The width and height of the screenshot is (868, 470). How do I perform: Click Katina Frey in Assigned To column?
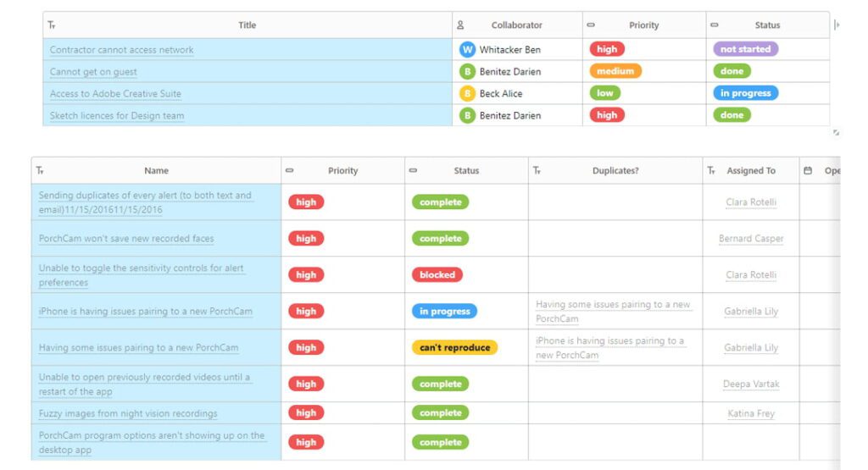(x=751, y=413)
